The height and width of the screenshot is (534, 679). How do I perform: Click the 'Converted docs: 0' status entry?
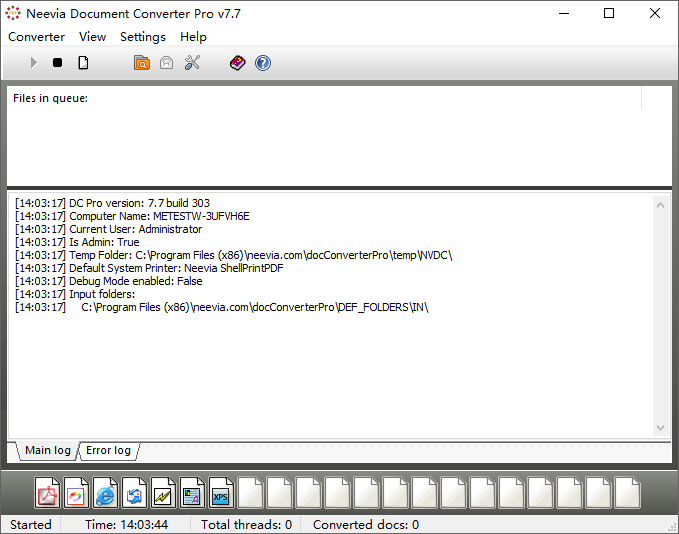tap(366, 524)
